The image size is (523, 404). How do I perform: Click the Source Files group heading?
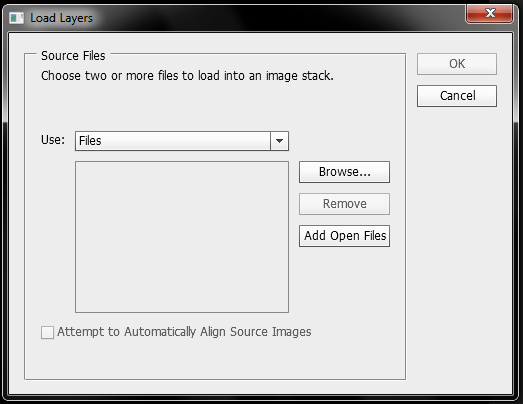[73, 56]
